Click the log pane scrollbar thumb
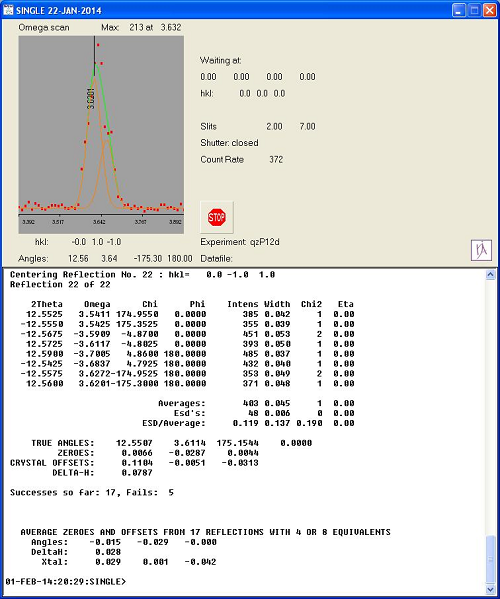Image resolution: width=500 pixels, height=599 pixels. (x=490, y=559)
